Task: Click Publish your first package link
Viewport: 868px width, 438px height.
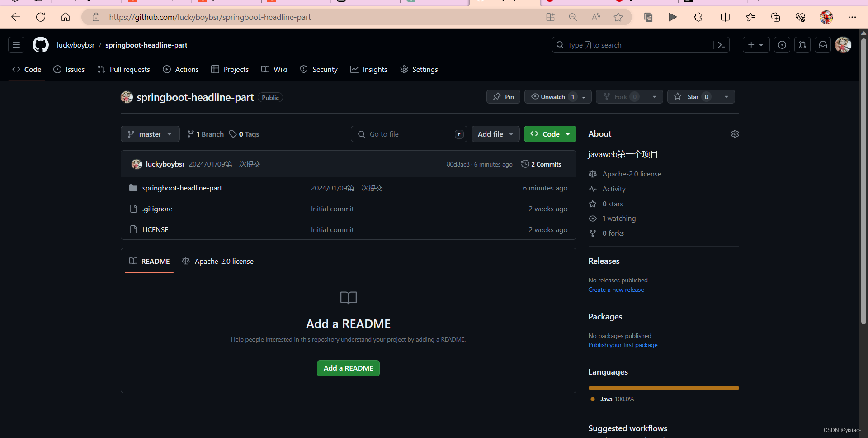Action: click(x=623, y=345)
